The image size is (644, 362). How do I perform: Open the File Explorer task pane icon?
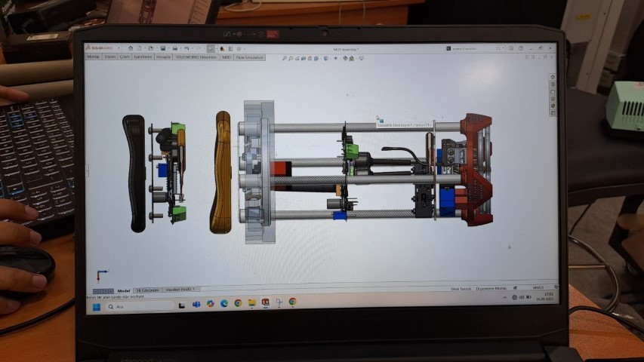click(x=553, y=92)
